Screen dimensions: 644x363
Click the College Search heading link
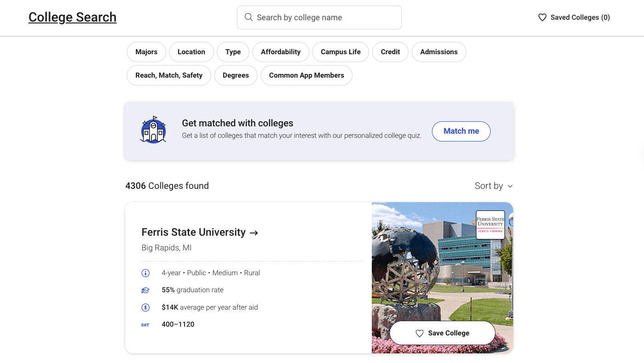pyautogui.click(x=73, y=17)
